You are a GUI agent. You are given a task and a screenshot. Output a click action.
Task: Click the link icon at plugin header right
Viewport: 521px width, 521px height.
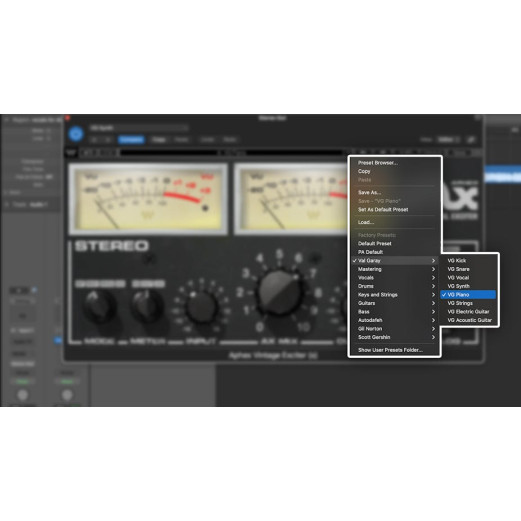tap(472, 139)
